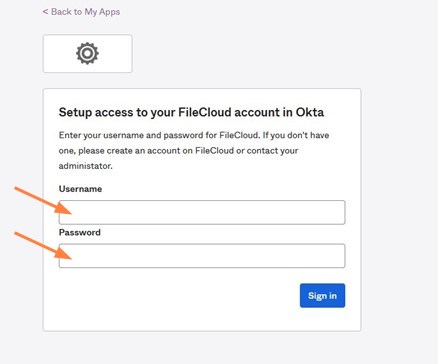The image size is (438, 364).
Task: Click empty card area left of Sign in
Action: point(179,296)
